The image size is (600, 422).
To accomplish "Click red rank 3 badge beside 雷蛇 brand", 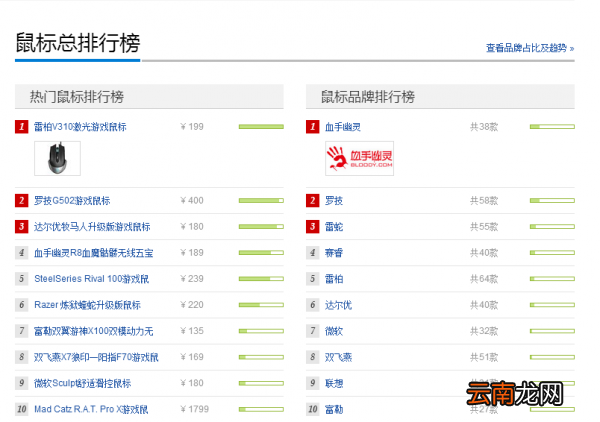I will click(x=313, y=226).
